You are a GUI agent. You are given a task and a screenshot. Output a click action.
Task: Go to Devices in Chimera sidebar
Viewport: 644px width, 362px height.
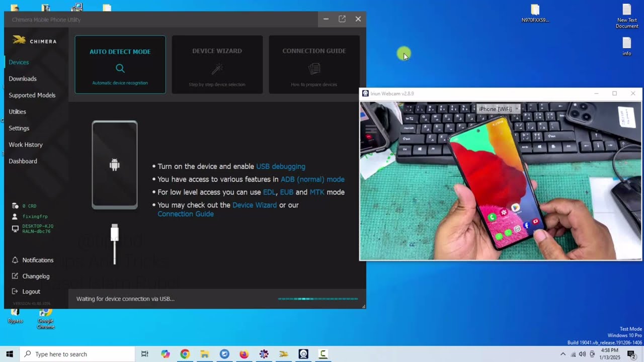coord(19,62)
